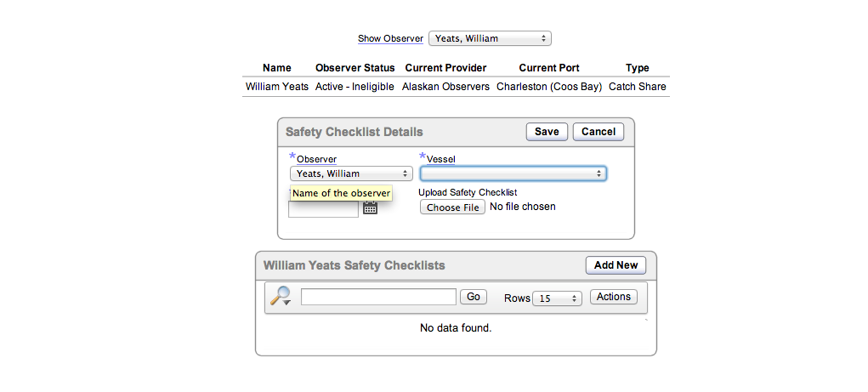Click the Current Provider column header
The height and width of the screenshot is (392, 868).
coord(445,68)
